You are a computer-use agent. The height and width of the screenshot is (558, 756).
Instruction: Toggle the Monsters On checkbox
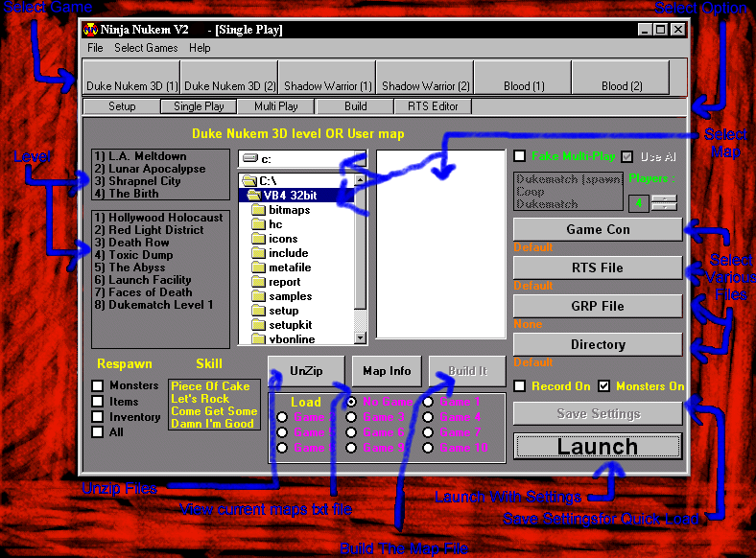click(x=603, y=386)
